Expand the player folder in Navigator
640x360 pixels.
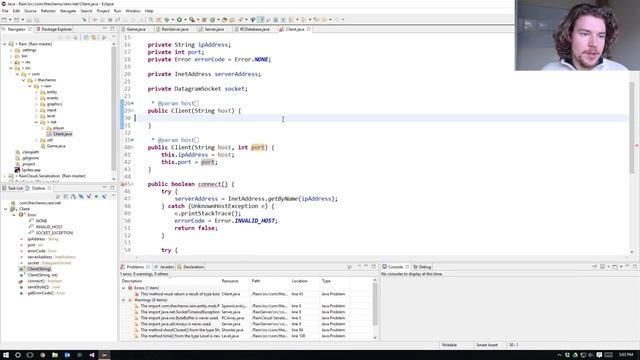42,128
